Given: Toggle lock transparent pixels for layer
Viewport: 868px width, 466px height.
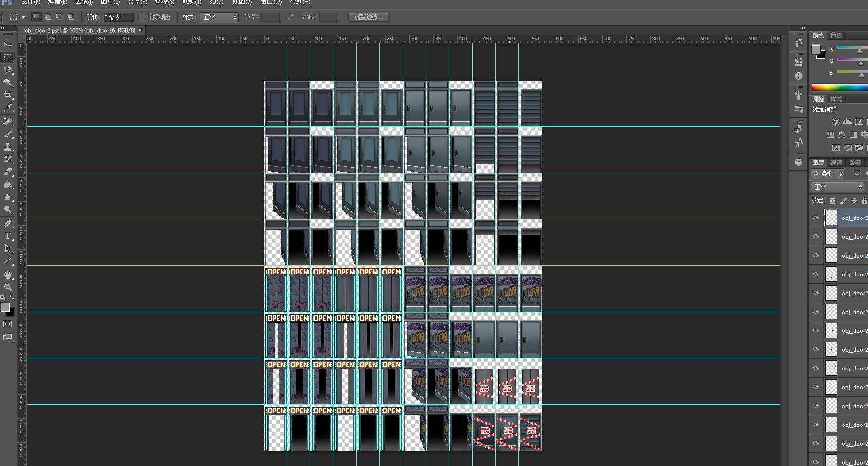Looking at the screenshot, I should tap(832, 201).
